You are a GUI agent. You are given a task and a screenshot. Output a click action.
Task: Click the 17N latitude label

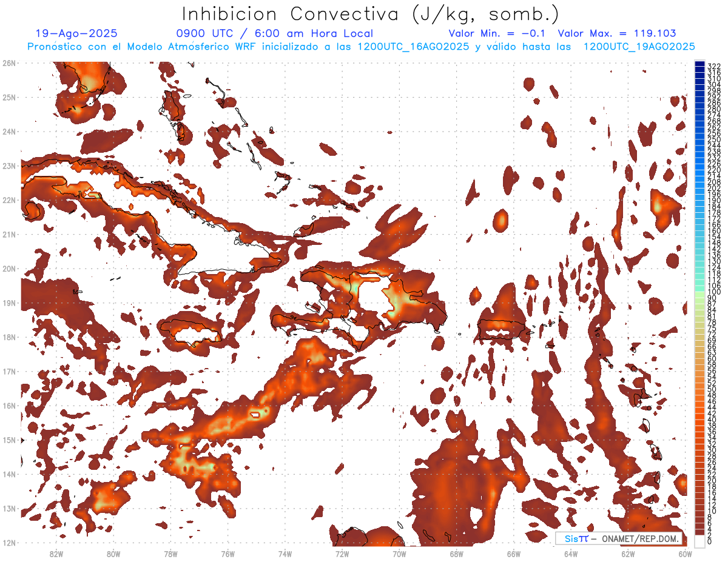tap(9, 371)
